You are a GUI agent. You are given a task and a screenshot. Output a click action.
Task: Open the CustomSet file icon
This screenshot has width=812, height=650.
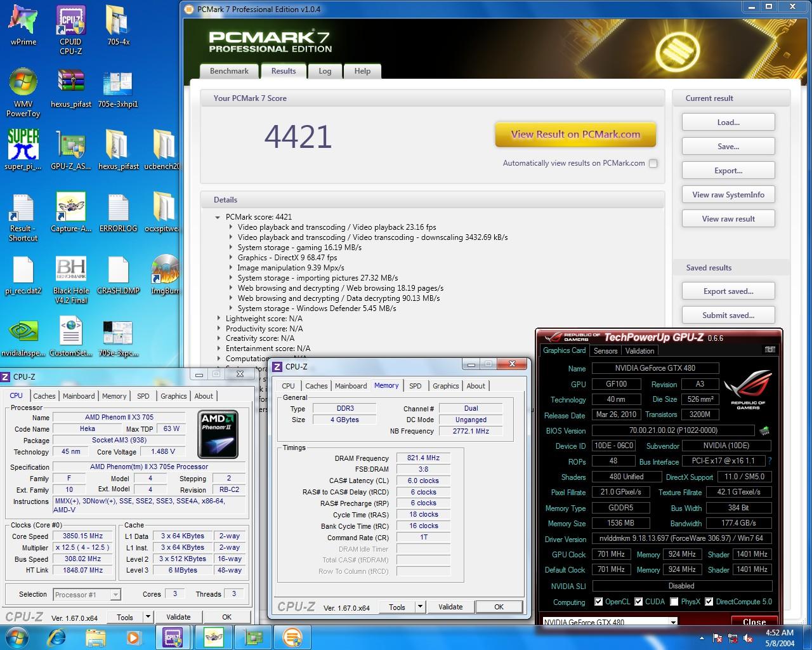click(70, 337)
